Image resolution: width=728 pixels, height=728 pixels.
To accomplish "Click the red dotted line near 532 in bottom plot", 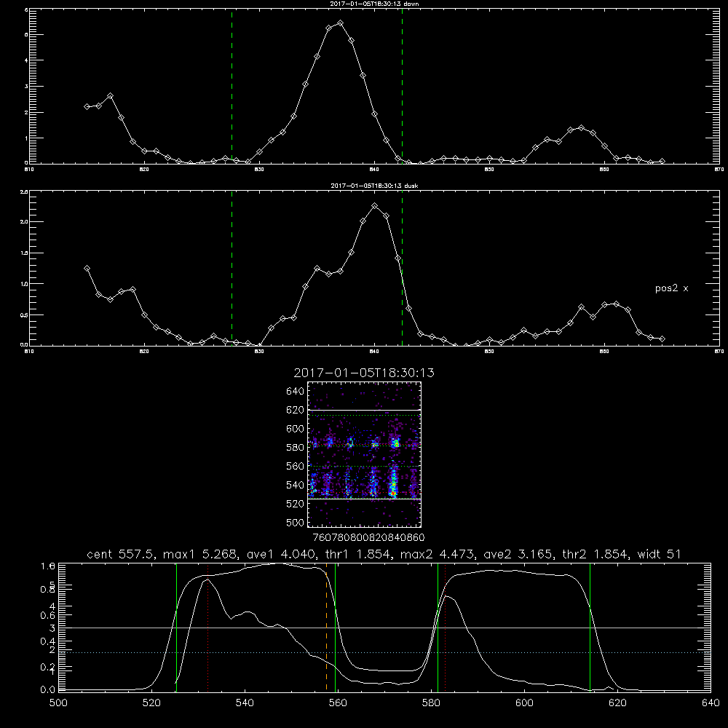I will tap(208, 627).
